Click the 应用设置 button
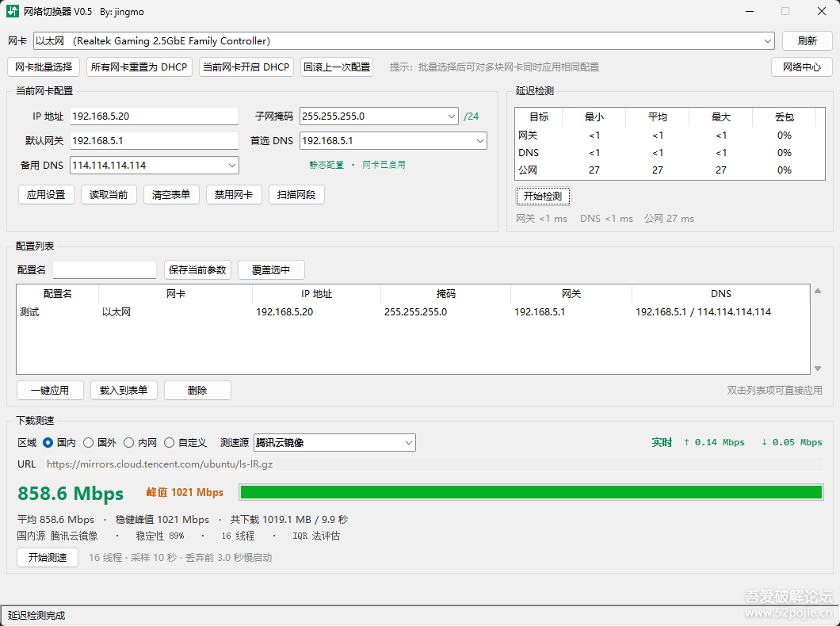This screenshot has height=626, width=840. click(x=46, y=195)
